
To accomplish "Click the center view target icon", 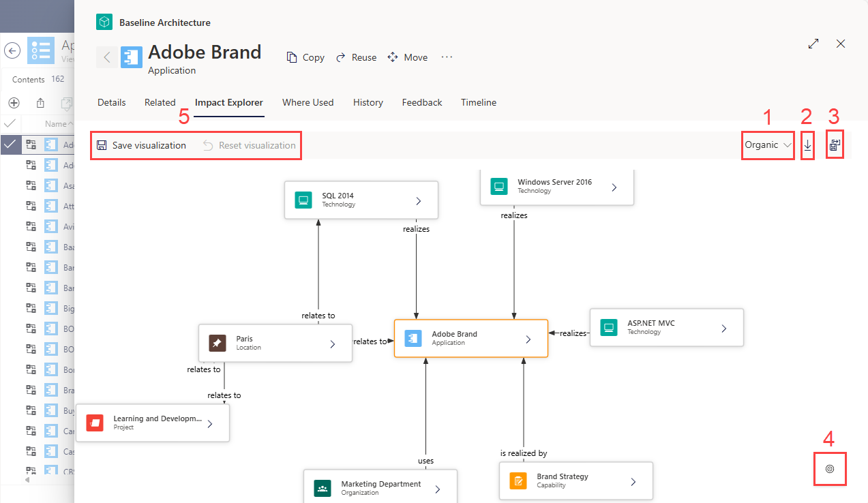I will click(x=830, y=469).
